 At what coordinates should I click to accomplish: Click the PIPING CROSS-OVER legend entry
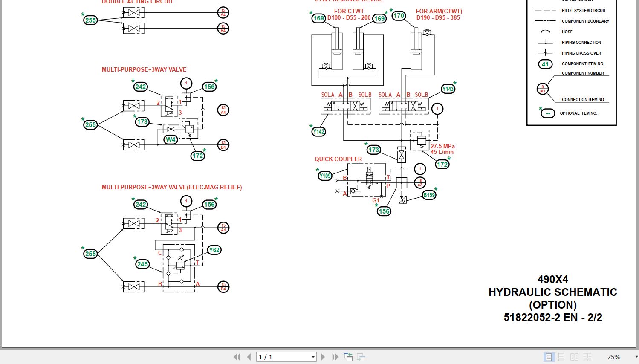pos(581,53)
